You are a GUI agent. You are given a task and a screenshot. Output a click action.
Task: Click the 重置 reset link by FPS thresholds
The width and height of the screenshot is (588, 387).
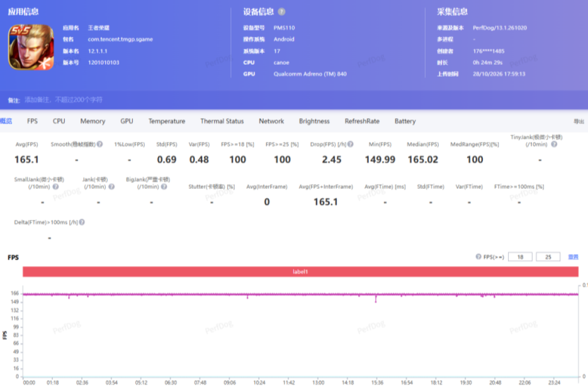coord(573,257)
